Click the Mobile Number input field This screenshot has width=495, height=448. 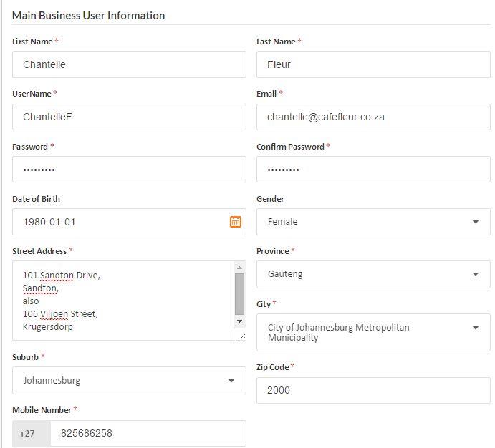tap(148, 434)
